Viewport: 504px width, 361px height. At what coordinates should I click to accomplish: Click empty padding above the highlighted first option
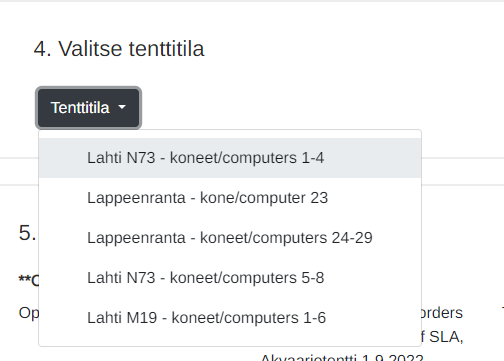coord(230,134)
